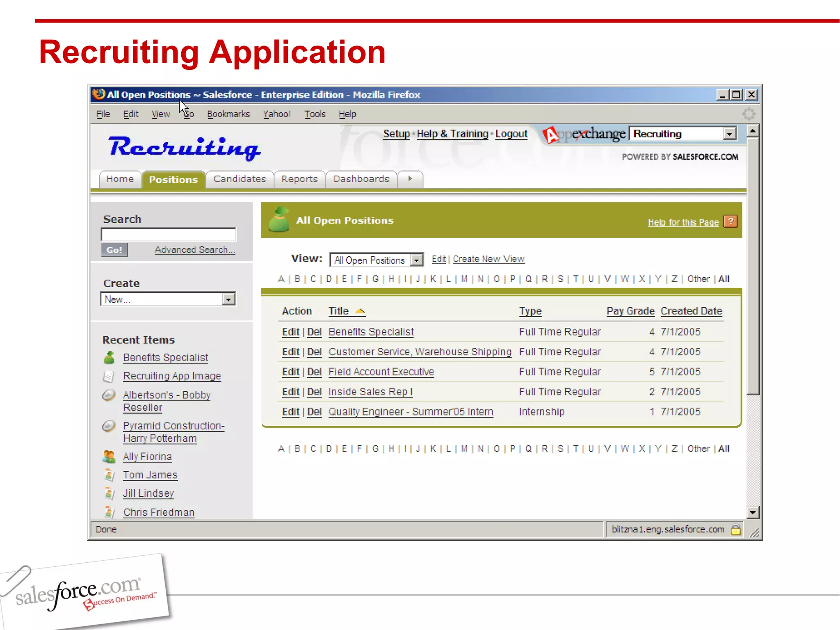Screen dimensions: 840x630
Task: Switch to the Dashboards tab
Action: click(361, 179)
